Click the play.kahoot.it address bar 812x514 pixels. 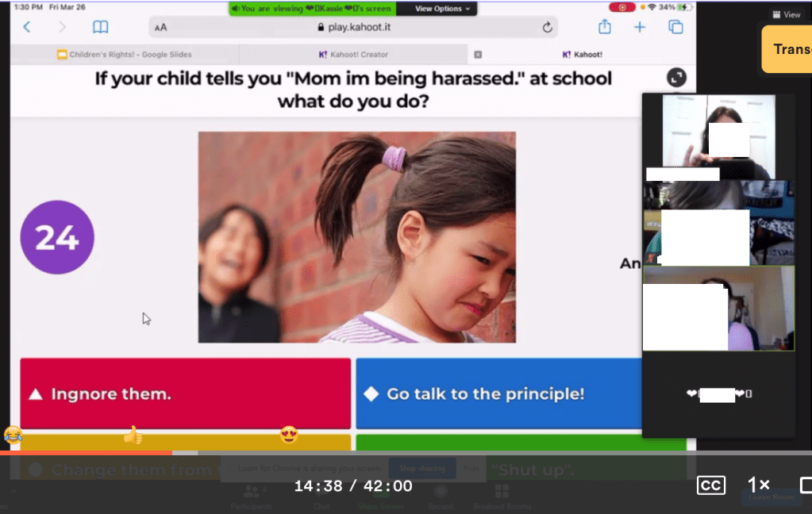[x=353, y=27]
